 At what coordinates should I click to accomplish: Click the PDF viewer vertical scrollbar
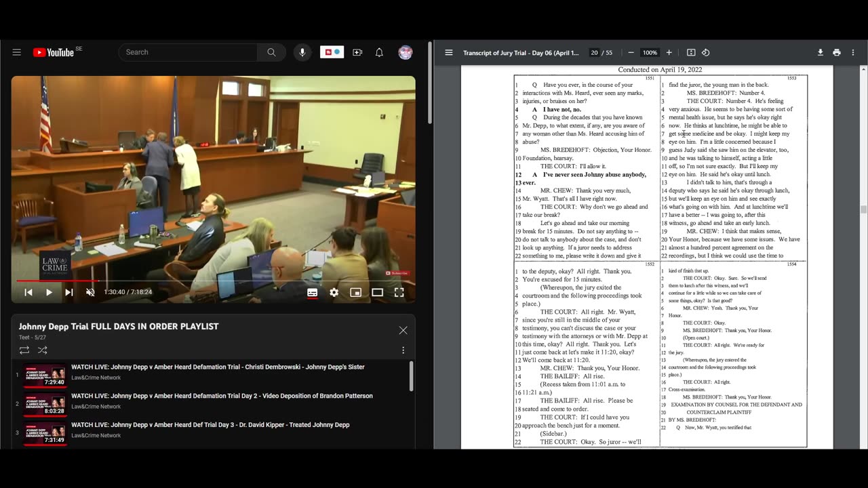coord(863,210)
